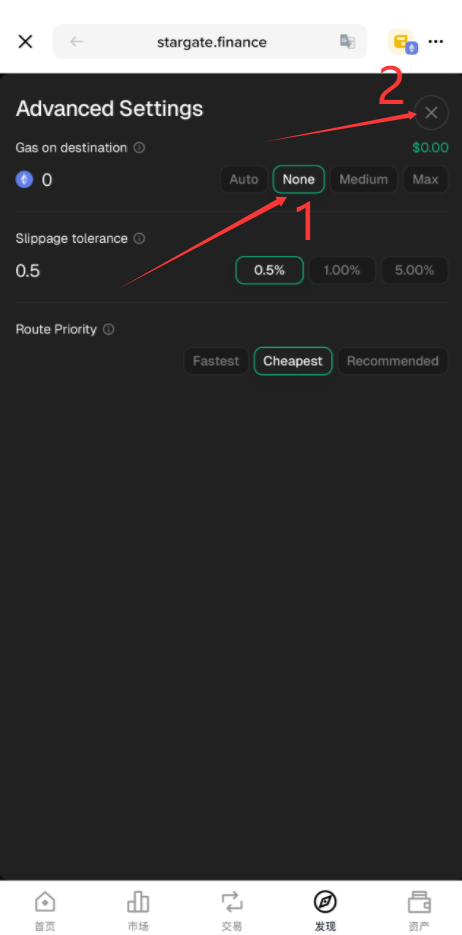Pick the Fastest route priority
The width and height of the screenshot is (462, 935).
[x=216, y=361]
